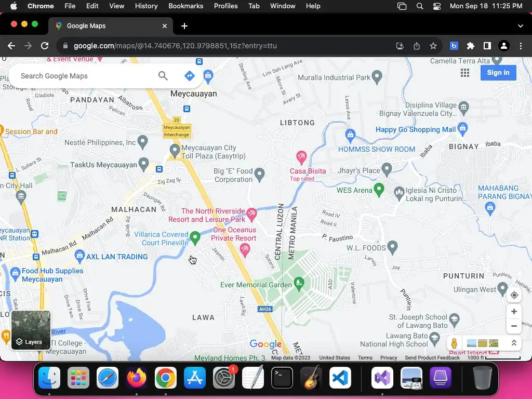Select the WES Arena green marker
The image size is (532, 399).
coord(379,190)
